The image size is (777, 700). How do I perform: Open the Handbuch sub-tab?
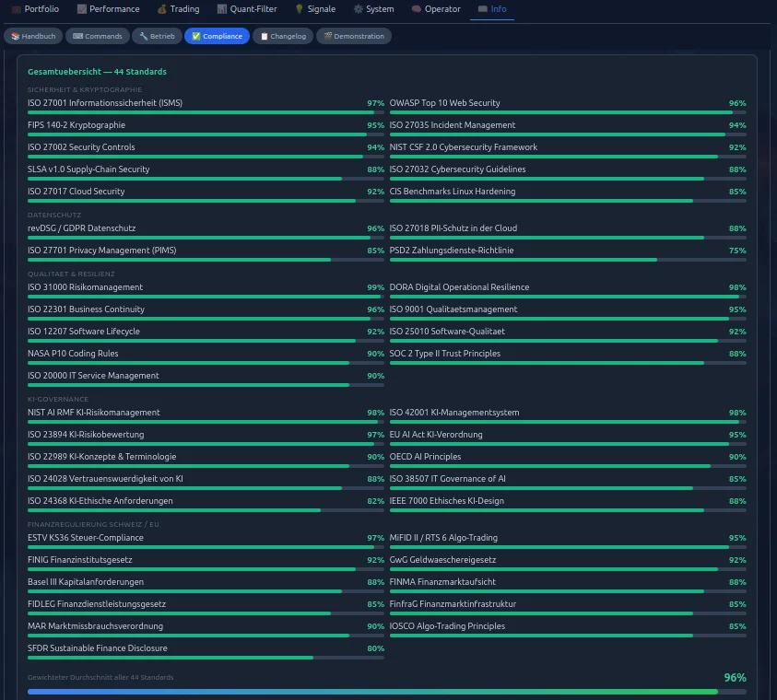(33, 36)
